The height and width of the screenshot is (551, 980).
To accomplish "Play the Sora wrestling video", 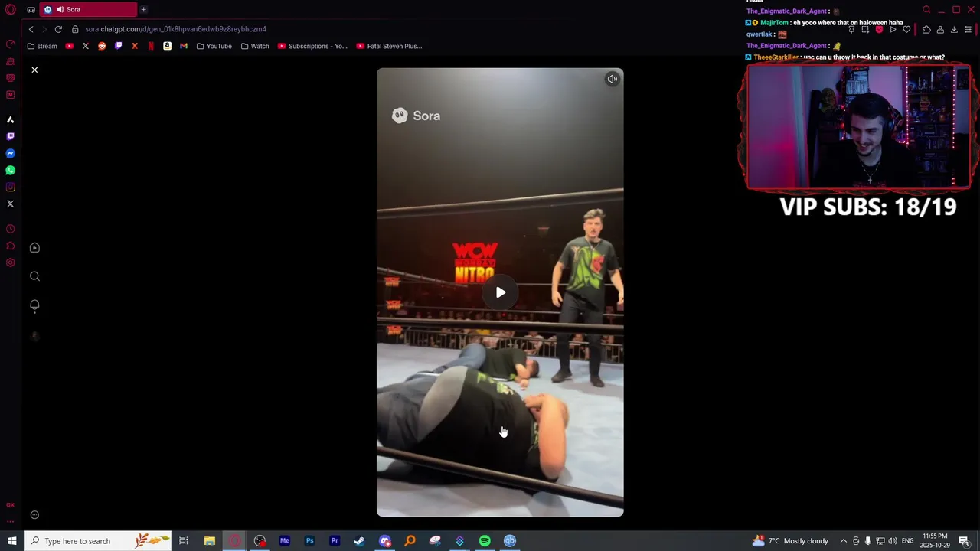I will pos(500,292).
